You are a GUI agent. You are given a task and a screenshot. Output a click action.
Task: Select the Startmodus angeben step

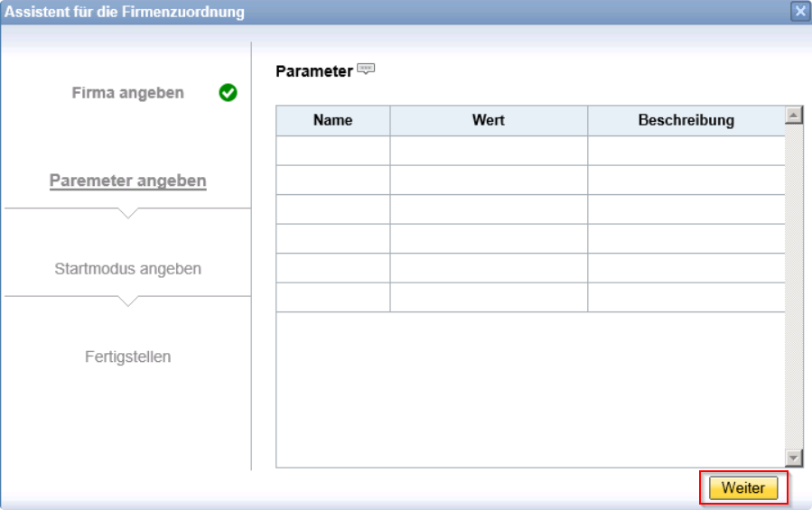[128, 269]
